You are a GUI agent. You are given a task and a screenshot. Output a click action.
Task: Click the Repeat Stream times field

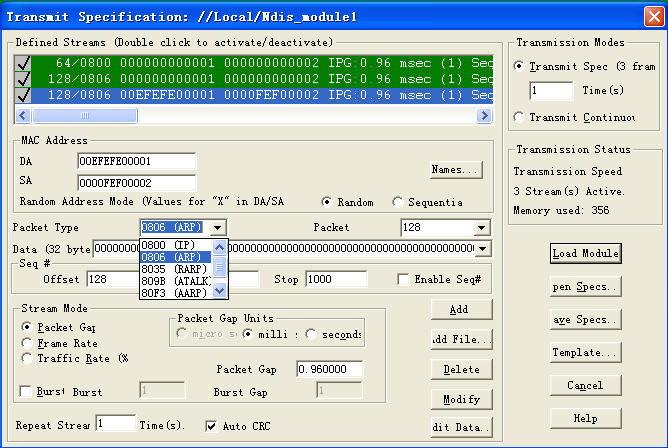pos(115,424)
